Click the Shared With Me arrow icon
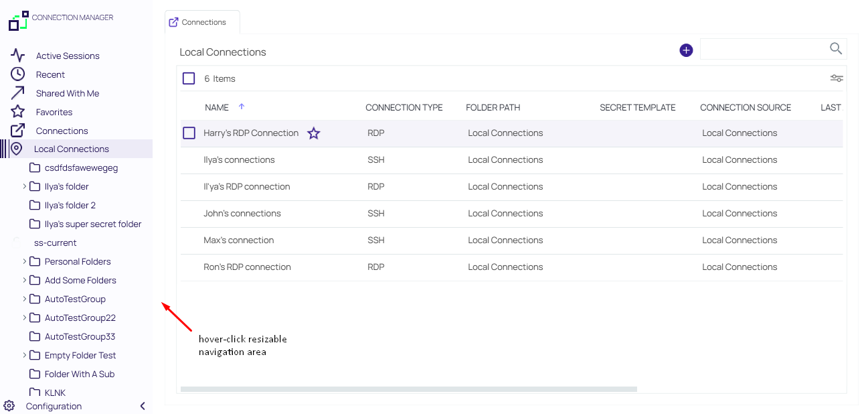 click(x=17, y=93)
